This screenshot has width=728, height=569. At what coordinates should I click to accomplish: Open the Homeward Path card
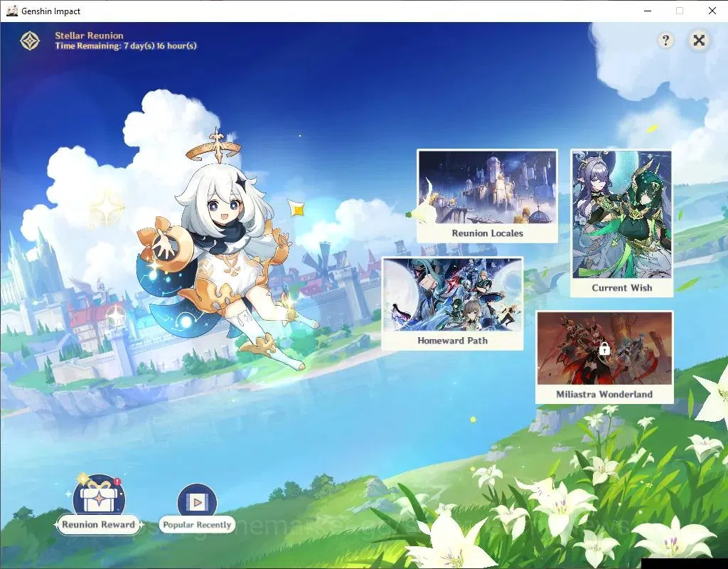point(452,304)
